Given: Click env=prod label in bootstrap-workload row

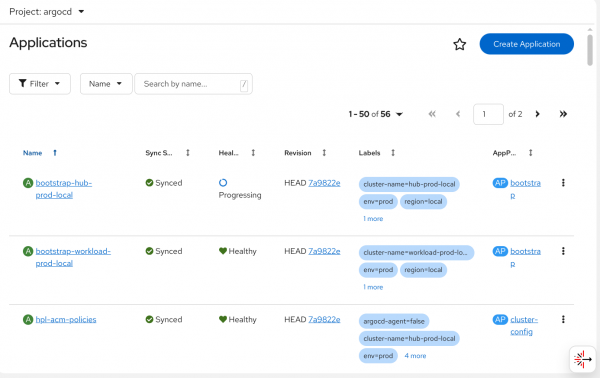Looking at the screenshot, I should 378,270.
